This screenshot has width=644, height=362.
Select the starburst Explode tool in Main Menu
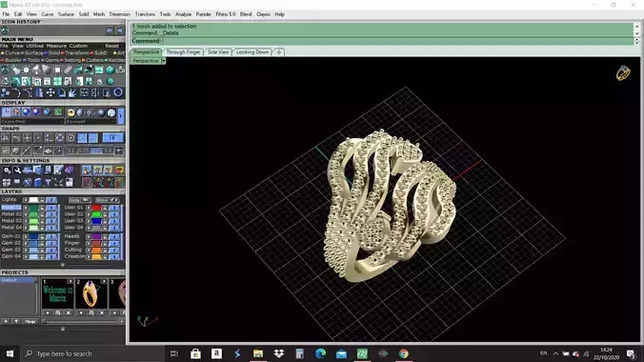click(x=72, y=92)
